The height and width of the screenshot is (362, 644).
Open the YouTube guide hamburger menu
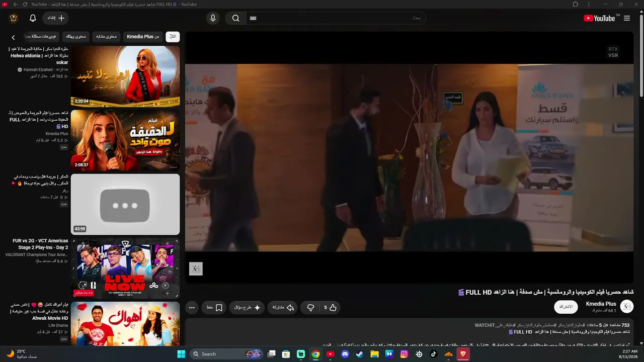(627, 18)
